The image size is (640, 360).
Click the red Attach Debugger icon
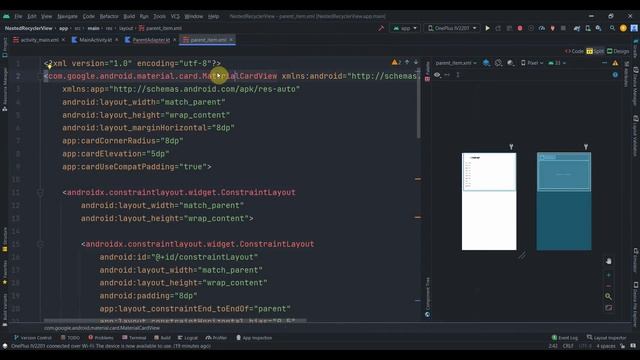point(552,28)
